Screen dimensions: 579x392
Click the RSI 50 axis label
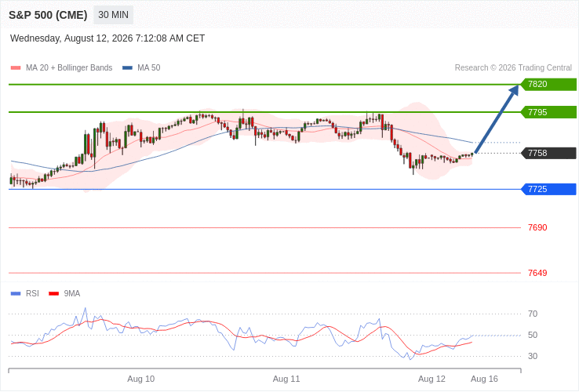(533, 335)
